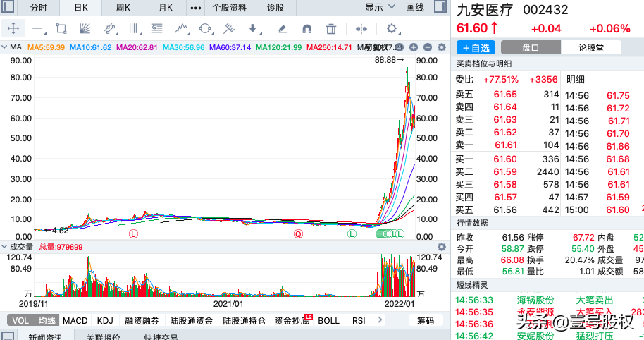Toggle the left sidebar panel icon
The image size is (644, 340).
(x=8, y=6)
